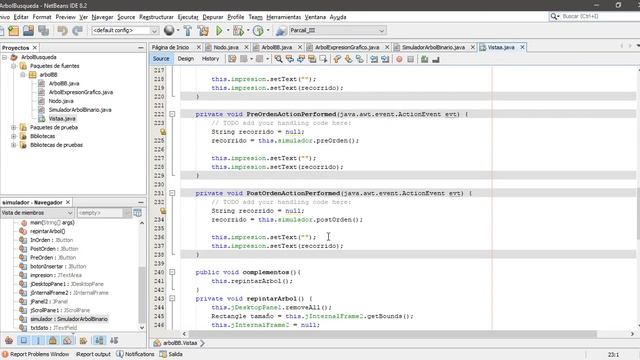Toggle Show Inherited Members in Navigator
This screenshot has height=360, width=640.
pyautogui.click(x=9, y=340)
